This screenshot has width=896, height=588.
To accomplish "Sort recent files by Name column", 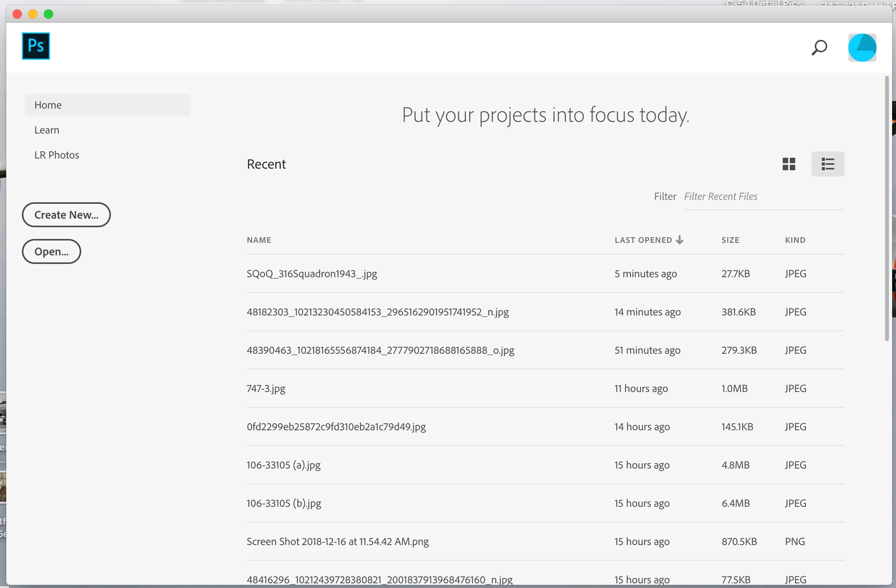I will tap(259, 240).
